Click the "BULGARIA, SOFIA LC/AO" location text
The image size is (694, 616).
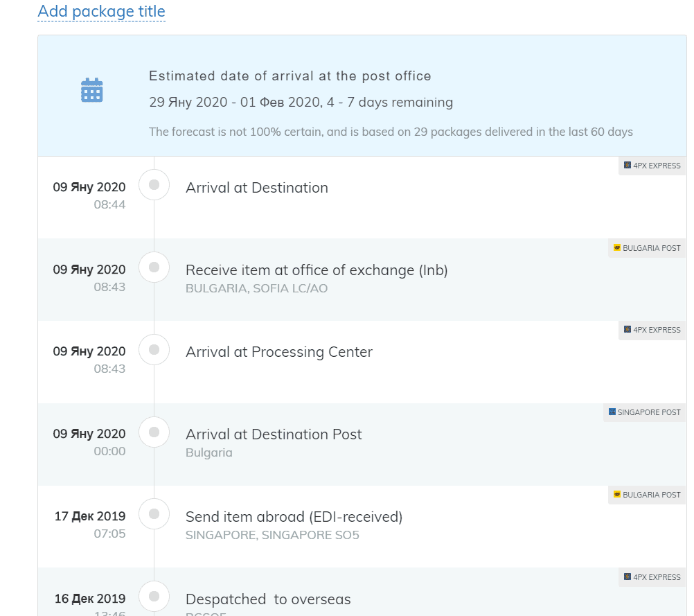[256, 288]
